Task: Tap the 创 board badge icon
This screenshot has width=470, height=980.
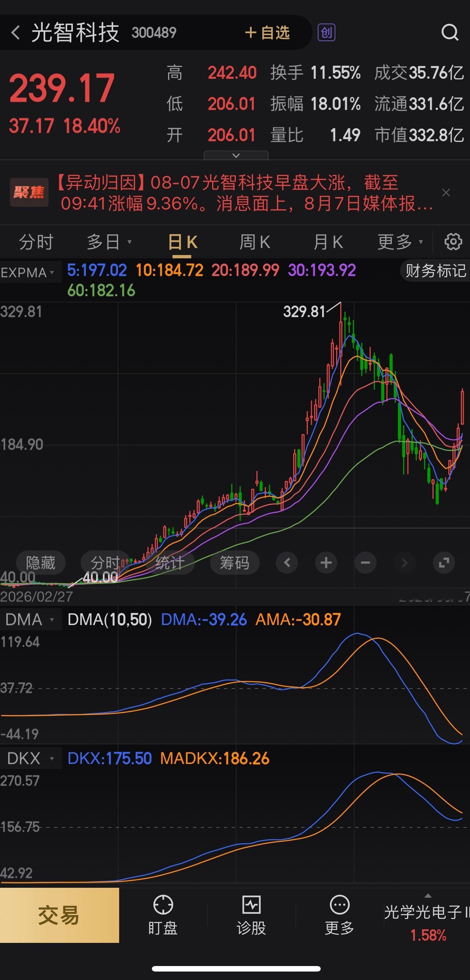Action: 327,33
